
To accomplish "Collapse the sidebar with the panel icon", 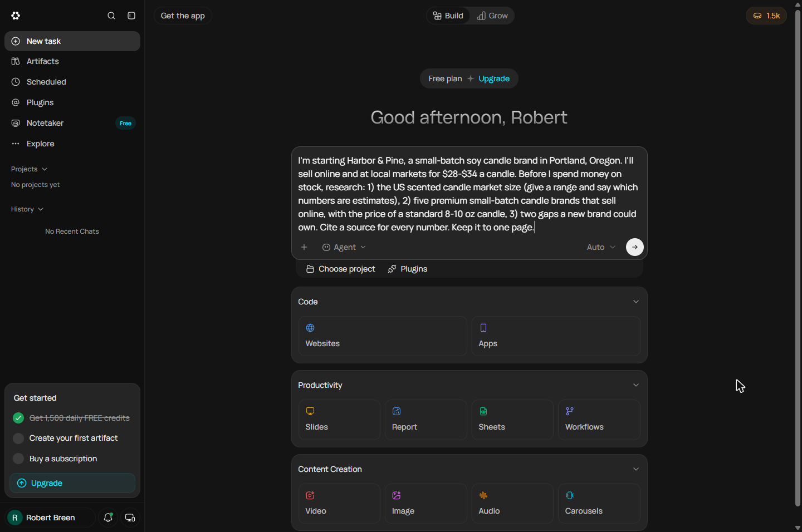I will [131, 16].
